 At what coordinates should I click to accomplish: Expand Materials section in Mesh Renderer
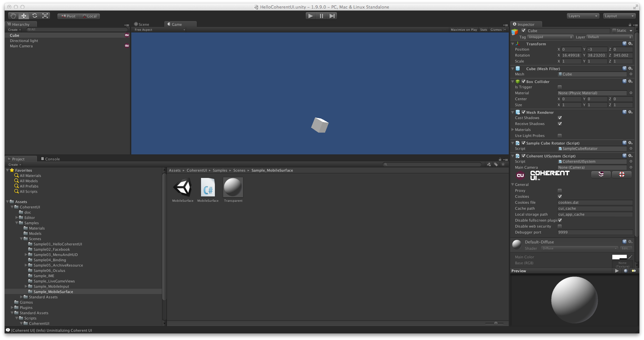513,130
